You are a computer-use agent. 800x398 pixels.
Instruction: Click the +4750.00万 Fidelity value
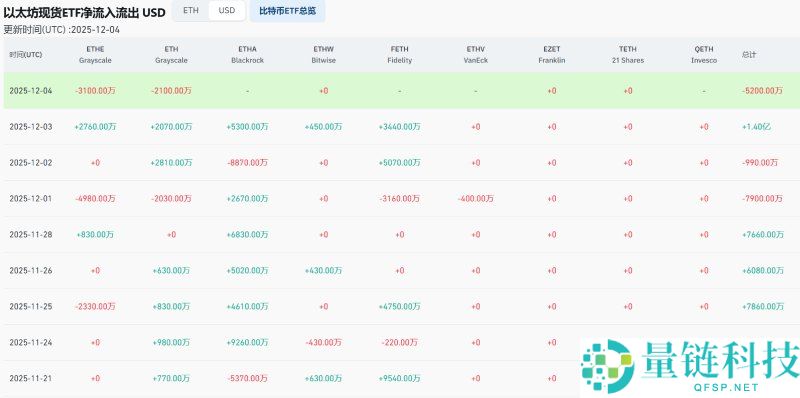pos(399,307)
